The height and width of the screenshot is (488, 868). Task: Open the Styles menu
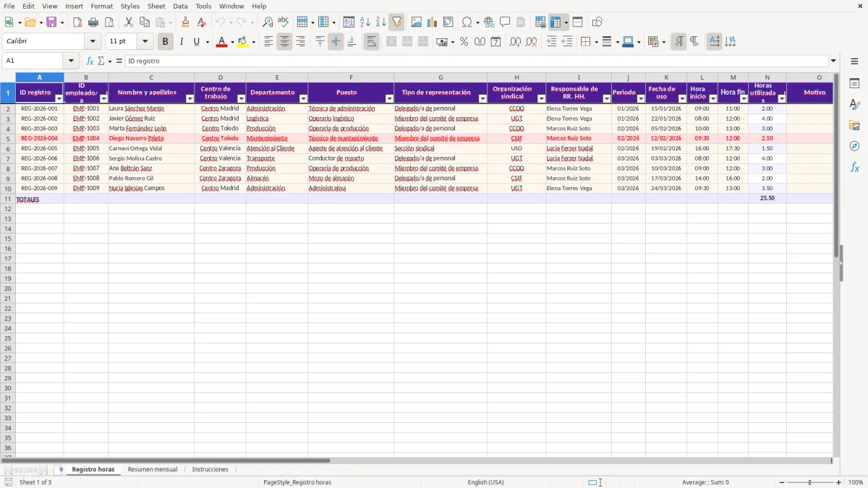[x=130, y=6]
